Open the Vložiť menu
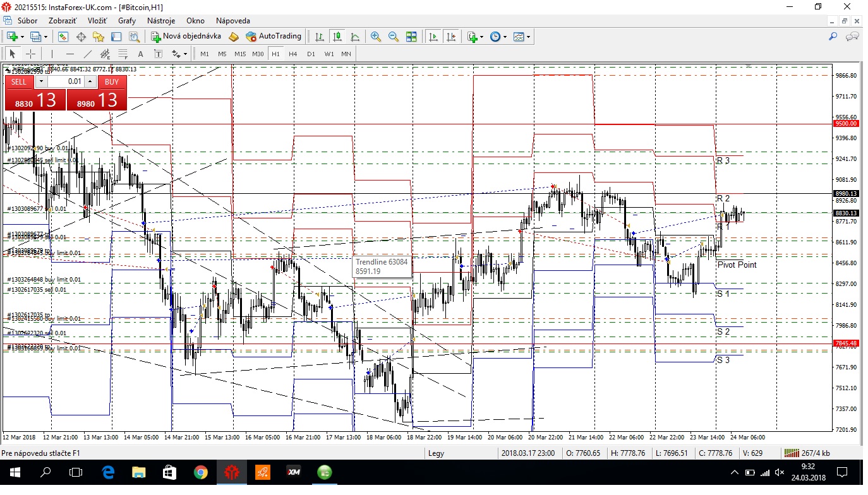This screenshot has width=868, height=495. point(97,21)
